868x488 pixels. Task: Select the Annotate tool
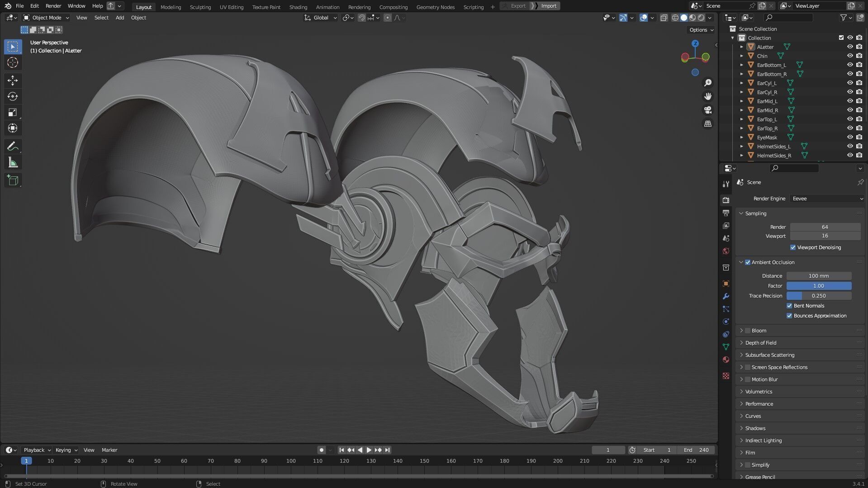click(13, 146)
